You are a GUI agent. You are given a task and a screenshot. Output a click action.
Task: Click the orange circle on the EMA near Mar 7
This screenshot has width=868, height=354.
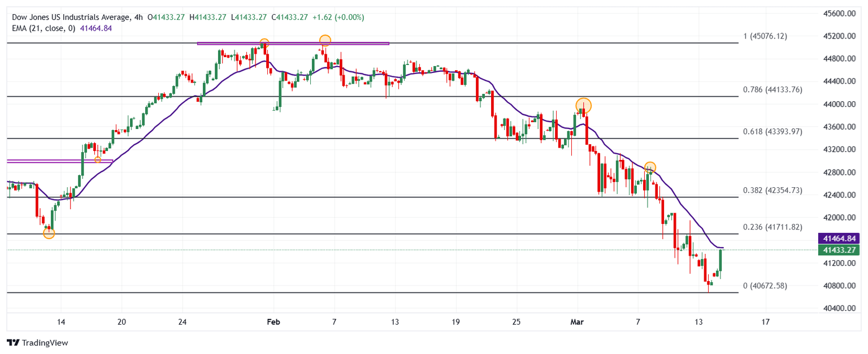click(x=650, y=167)
